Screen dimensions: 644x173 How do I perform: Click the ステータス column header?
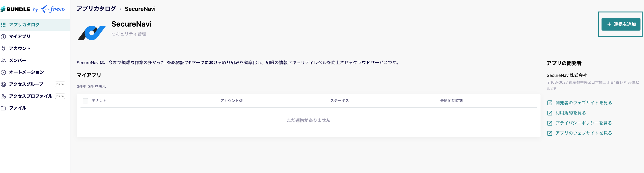point(340,101)
